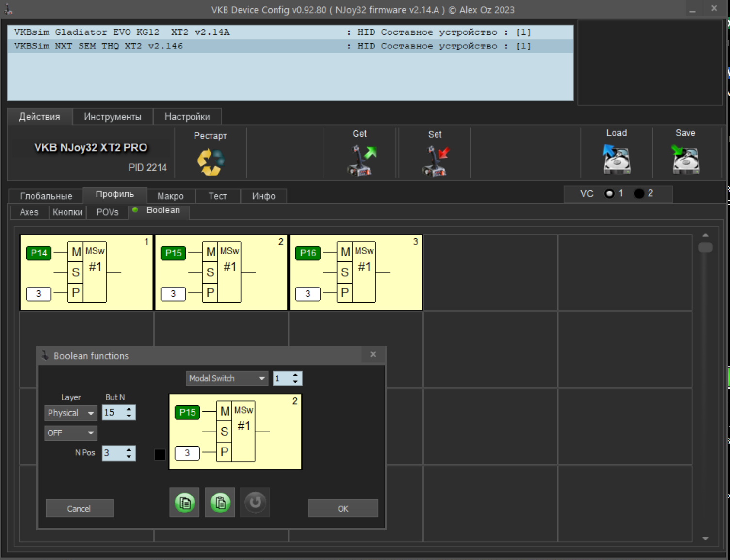730x560 pixels.
Task: Select Boolean cell 1 with P14
Action: pos(86,272)
